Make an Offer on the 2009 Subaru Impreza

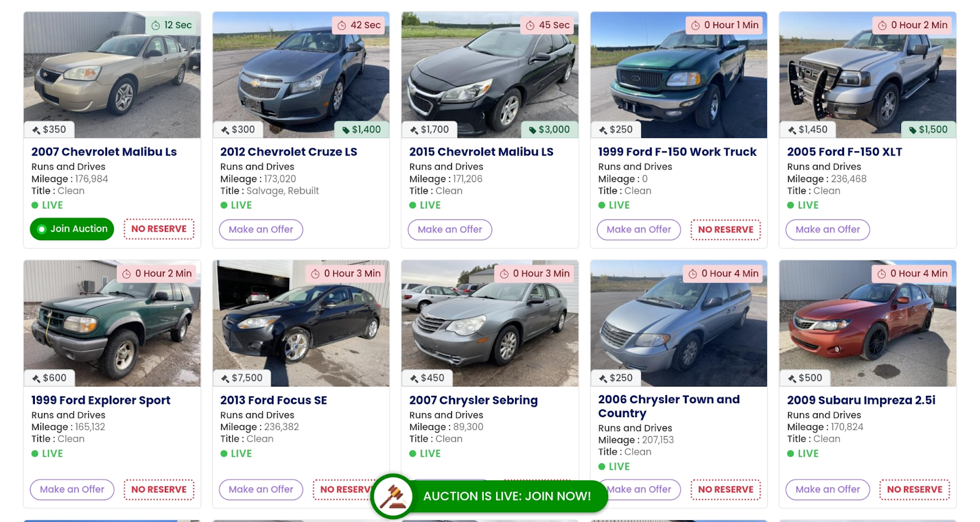tap(827, 490)
